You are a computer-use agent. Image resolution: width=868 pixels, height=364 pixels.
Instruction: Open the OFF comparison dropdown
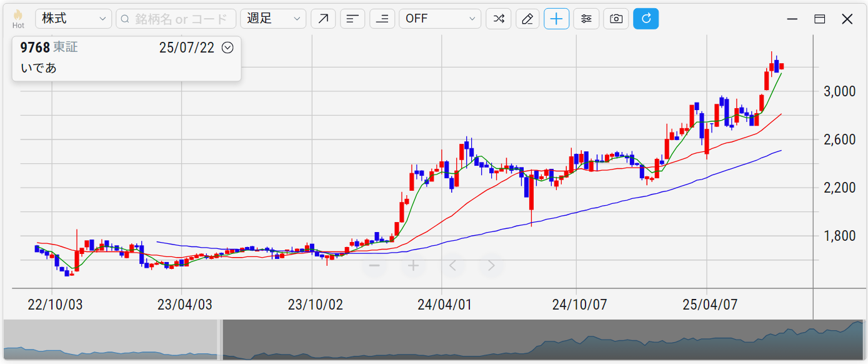(x=440, y=19)
